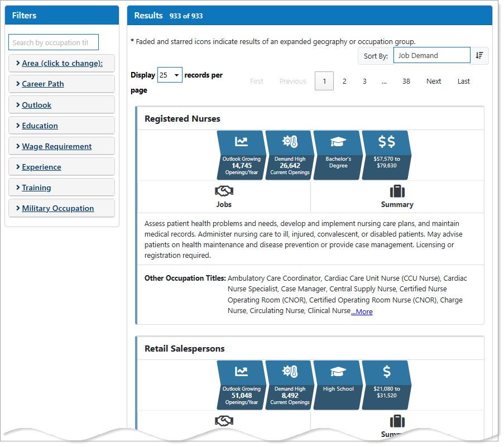The width and height of the screenshot is (504, 447).
Task: Click Registered Nurses Demand High icon
Action: click(x=290, y=155)
